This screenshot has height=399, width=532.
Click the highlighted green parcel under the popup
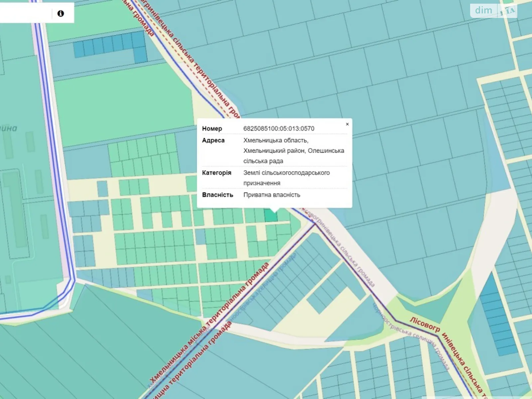(271, 215)
